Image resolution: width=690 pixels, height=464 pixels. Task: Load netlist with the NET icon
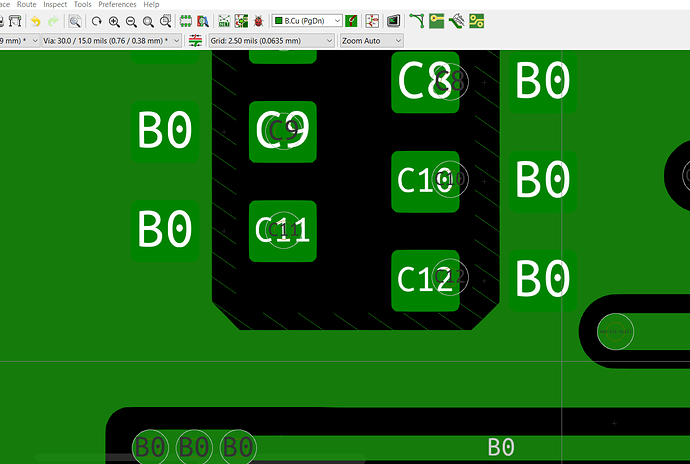pyautogui.click(x=224, y=21)
